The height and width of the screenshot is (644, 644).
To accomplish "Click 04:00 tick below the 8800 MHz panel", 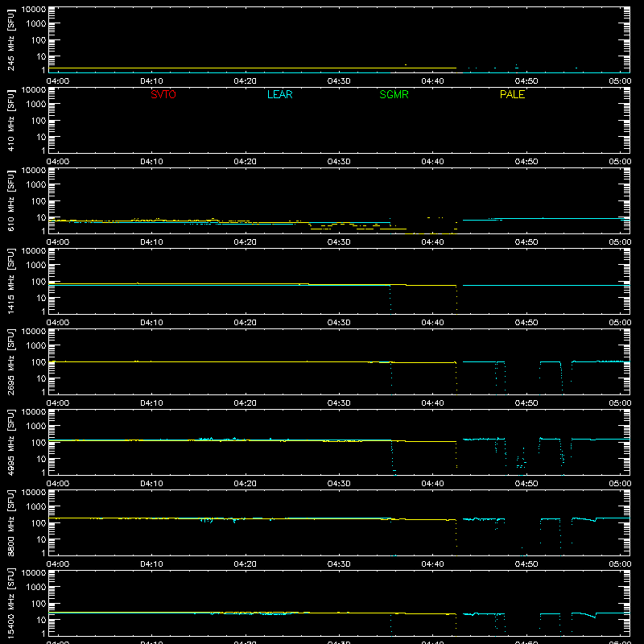I will pos(58,564).
